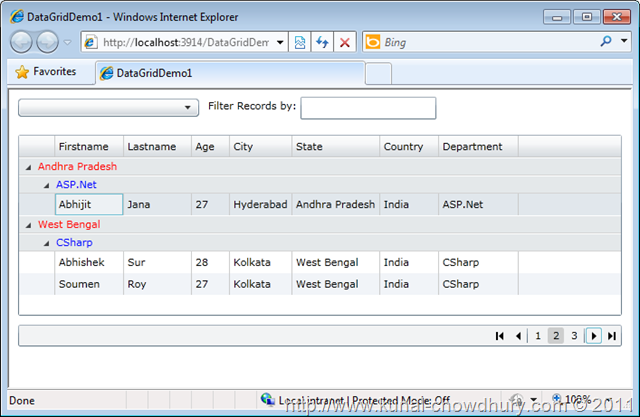The height and width of the screenshot is (417, 640).
Task: Click the Bing search magnifier icon
Action: 606,42
